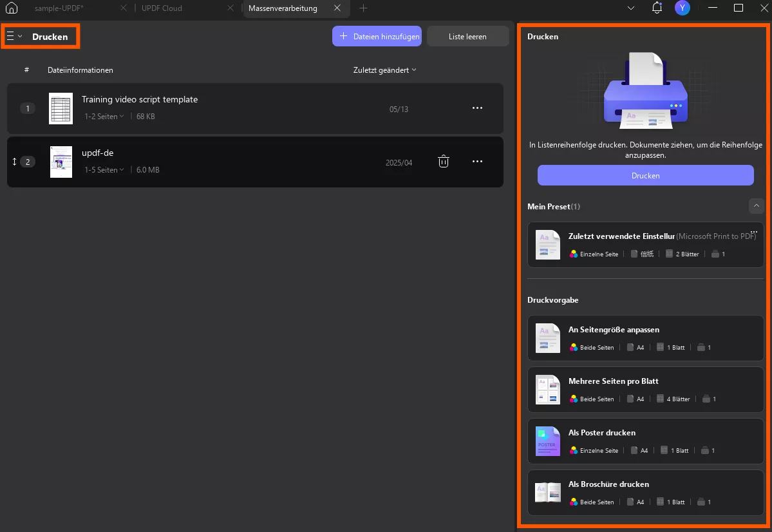This screenshot has height=532, width=772.
Task: Close the UPDF Cloud tab
Action: [231, 8]
